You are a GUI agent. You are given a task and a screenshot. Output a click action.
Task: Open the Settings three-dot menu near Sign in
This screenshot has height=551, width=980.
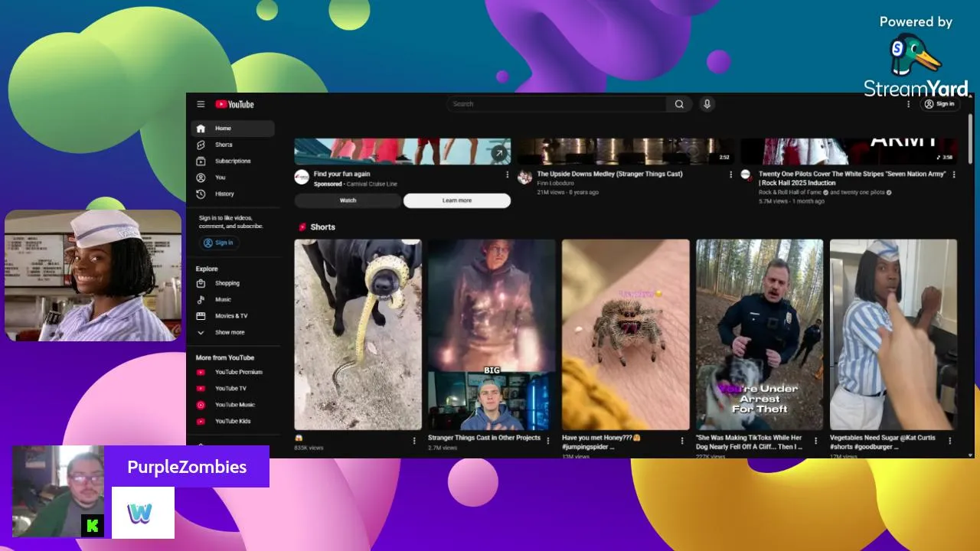909,104
